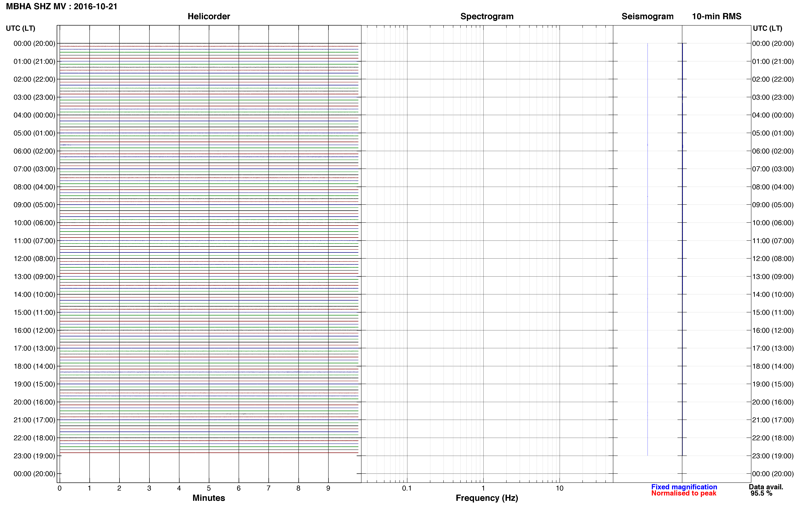Click the 0 tick on the Minutes axis
812x508 pixels.
[59, 488]
